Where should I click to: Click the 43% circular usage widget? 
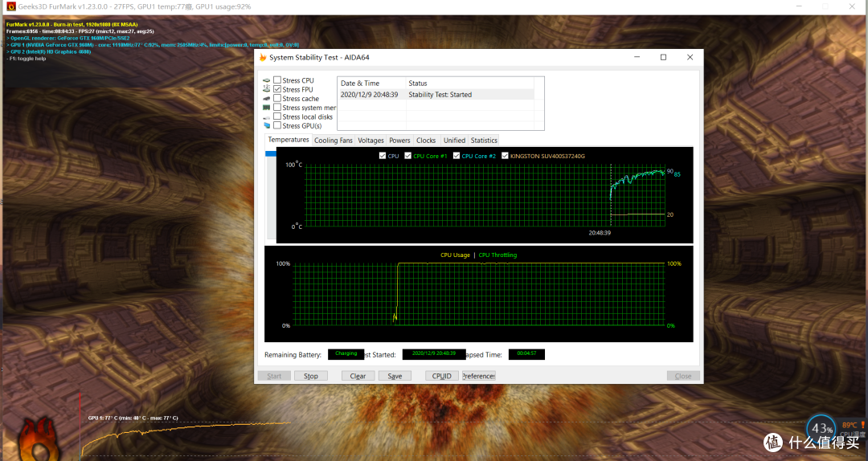coord(821,429)
